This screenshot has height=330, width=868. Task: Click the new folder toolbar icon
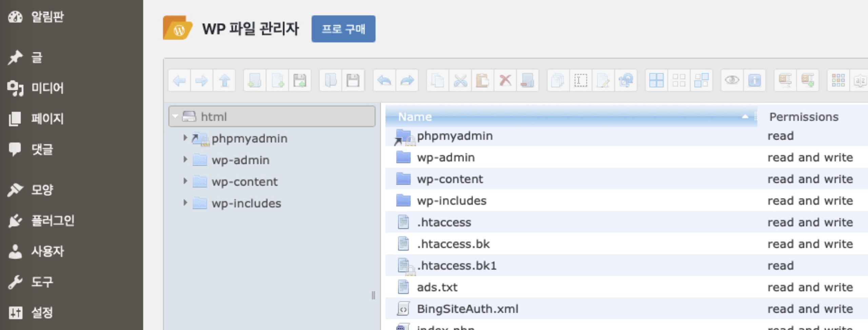[255, 81]
